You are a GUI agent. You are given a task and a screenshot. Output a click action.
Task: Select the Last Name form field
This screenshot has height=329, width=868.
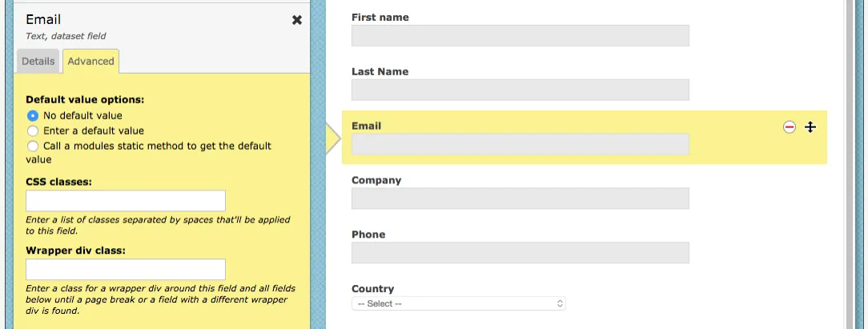click(x=520, y=90)
